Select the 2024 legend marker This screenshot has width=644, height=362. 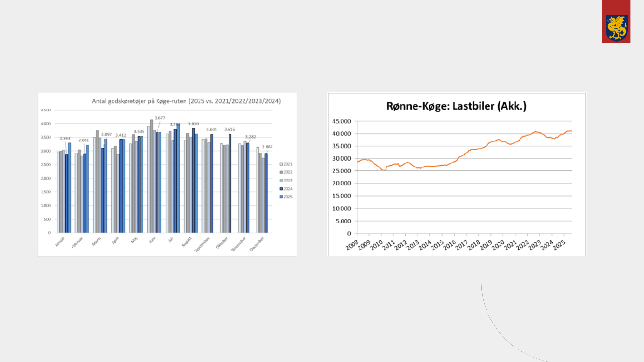point(282,189)
